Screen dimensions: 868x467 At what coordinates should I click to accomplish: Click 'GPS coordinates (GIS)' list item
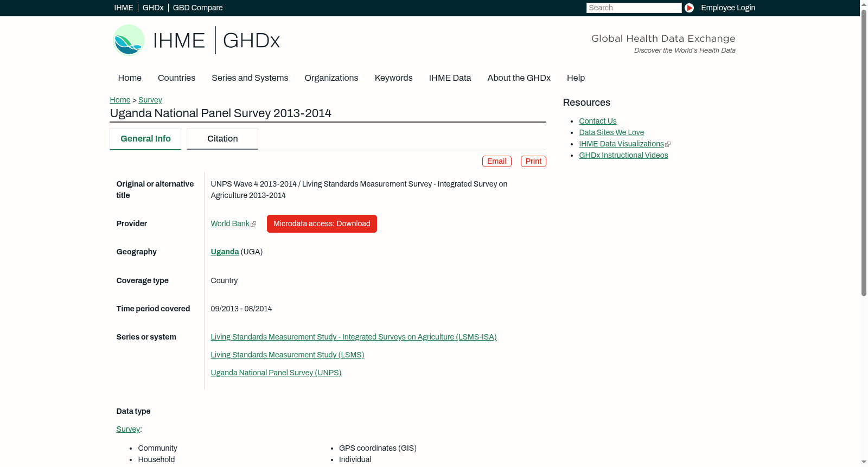(378, 448)
